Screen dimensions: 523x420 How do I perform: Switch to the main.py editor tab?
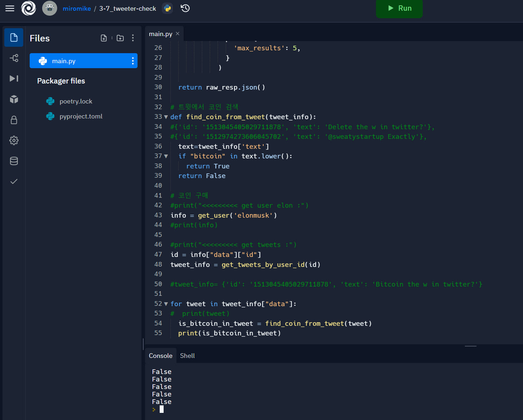[160, 34]
